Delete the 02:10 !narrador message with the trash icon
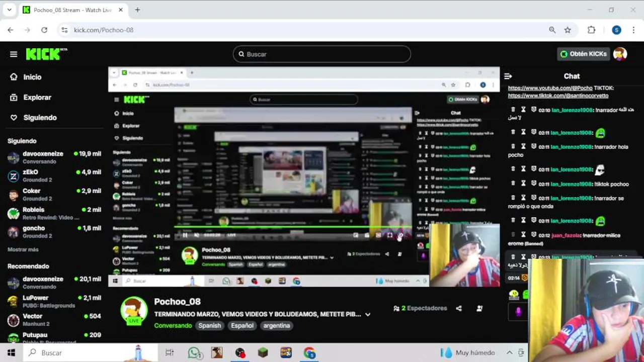Screen dimensions: 644x362 pyautogui.click(x=513, y=110)
